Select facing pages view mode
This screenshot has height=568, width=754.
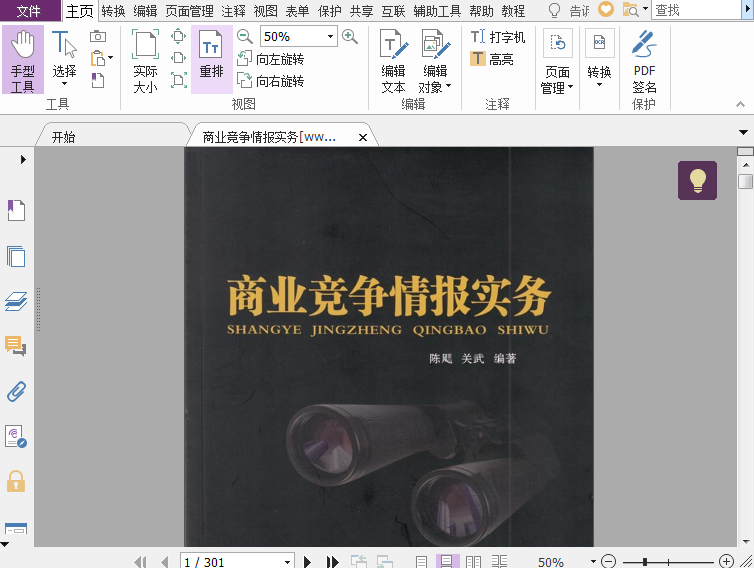[x=473, y=562]
